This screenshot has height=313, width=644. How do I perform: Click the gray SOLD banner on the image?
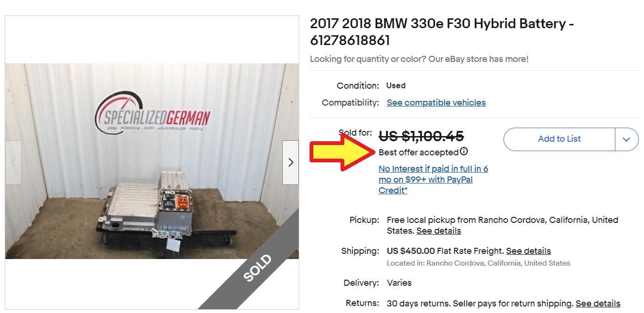click(x=257, y=268)
